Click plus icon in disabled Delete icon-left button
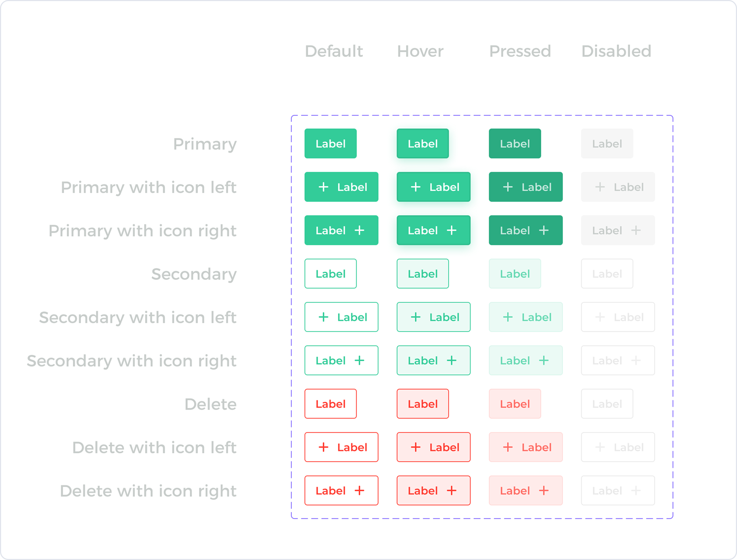The height and width of the screenshot is (560, 737). click(600, 447)
